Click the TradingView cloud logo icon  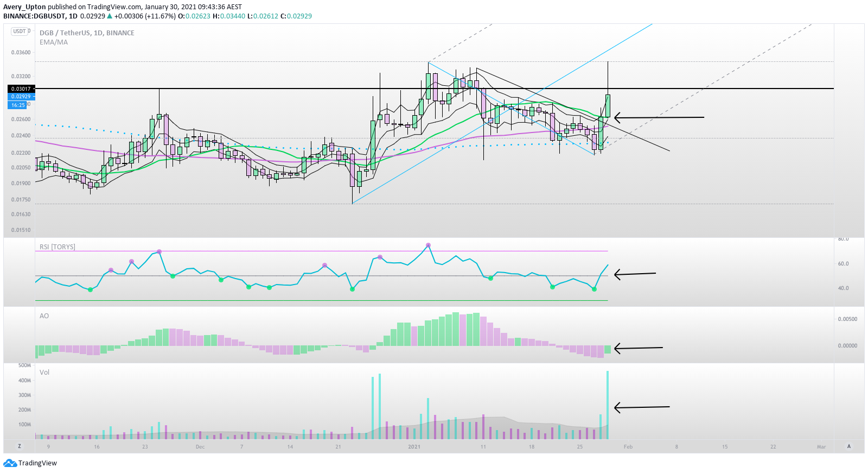(x=10, y=463)
